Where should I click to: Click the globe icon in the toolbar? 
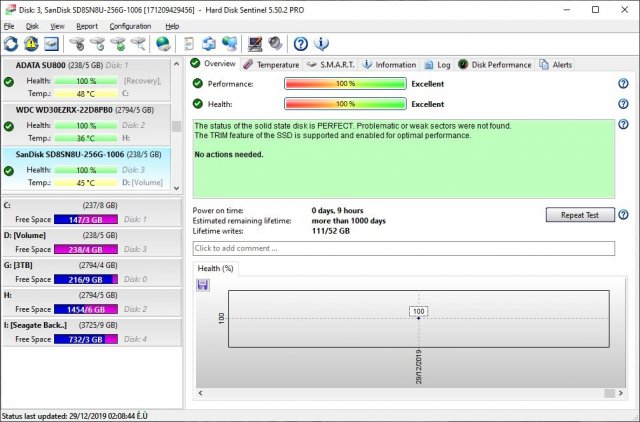pos(162,44)
